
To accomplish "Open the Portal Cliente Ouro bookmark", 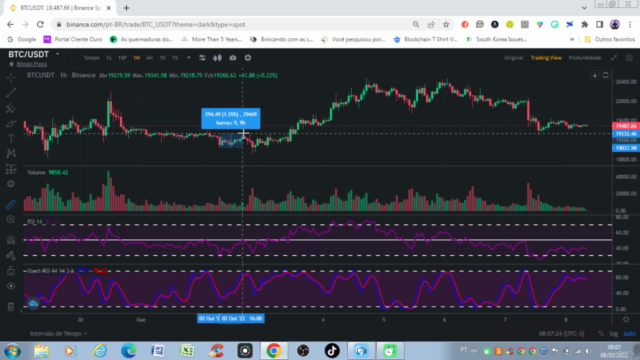I will pos(73,39).
